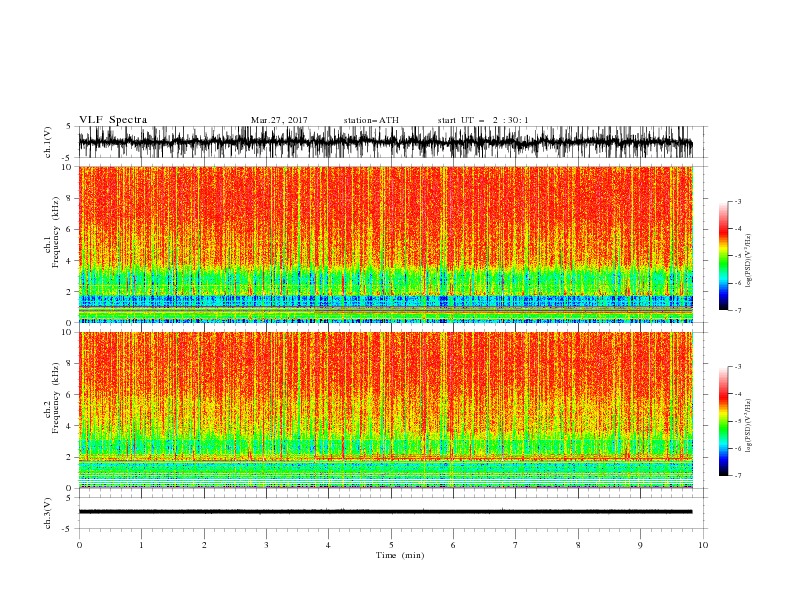Click the upper colorbar "-3" tick label
The width and height of the screenshot is (792, 612).
click(737, 201)
